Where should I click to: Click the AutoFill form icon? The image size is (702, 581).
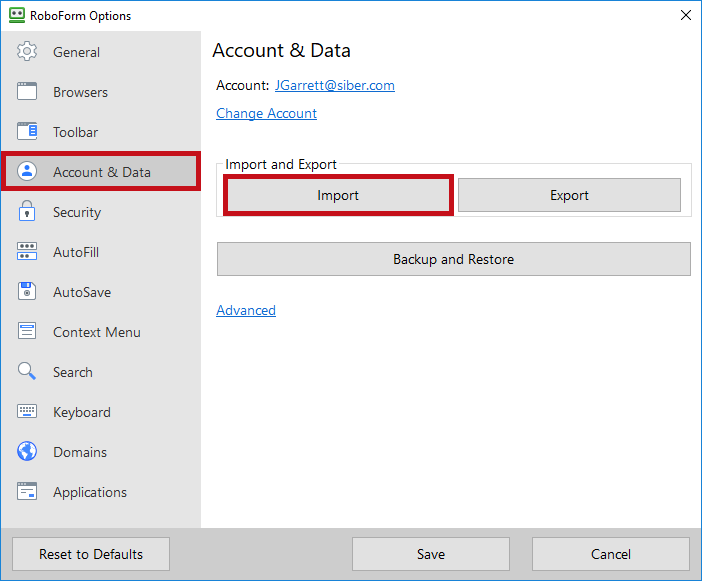[x=27, y=252]
